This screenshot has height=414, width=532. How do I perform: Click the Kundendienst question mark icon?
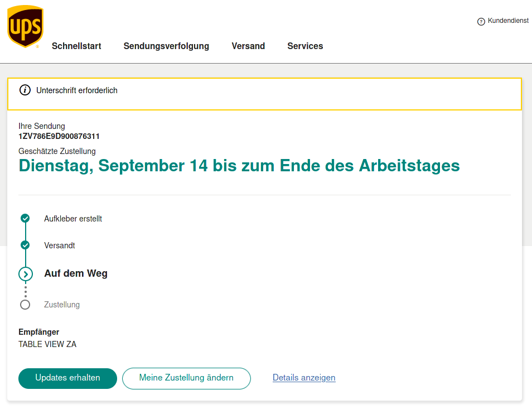(x=481, y=22)
